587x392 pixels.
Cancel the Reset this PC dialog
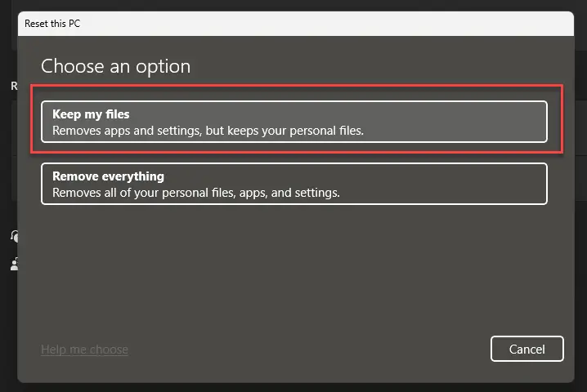pos(527,349)
